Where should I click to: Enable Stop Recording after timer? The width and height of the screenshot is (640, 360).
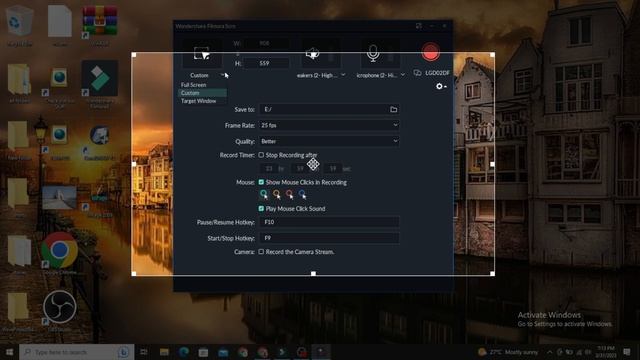[x=261, y=155]
